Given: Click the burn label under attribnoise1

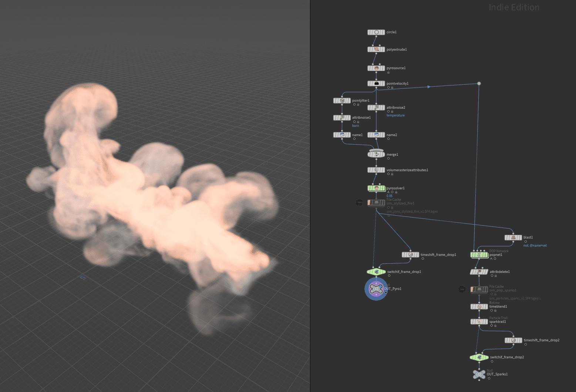Looking at the screenshot, I should (x=356, y=126).
